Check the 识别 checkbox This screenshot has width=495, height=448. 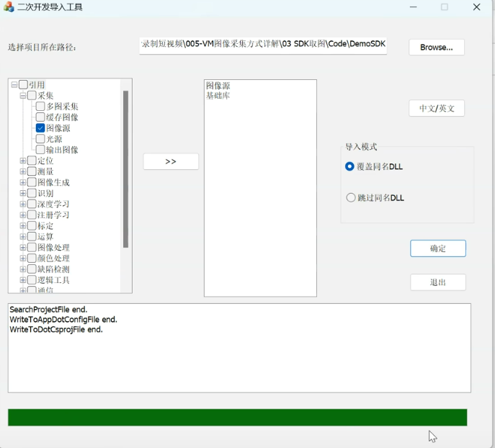pos(32,193)
